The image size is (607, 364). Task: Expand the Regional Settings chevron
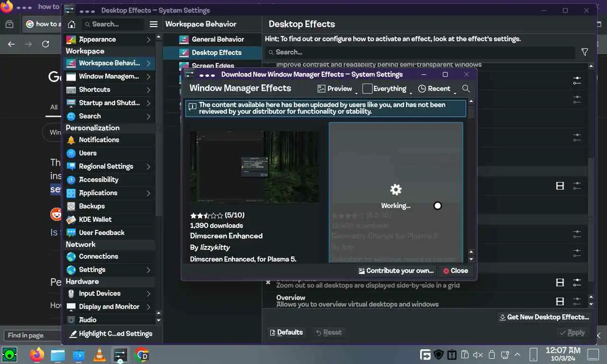point(148,166)
